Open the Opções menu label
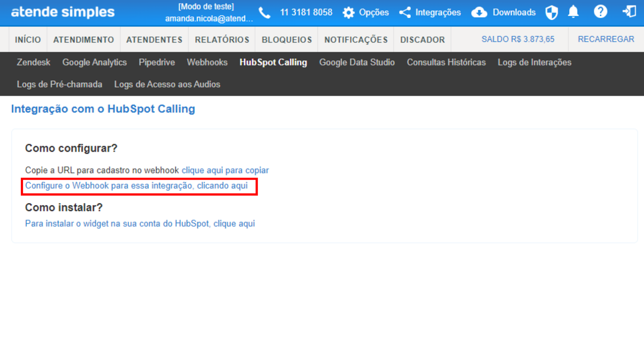 point(374,13)
